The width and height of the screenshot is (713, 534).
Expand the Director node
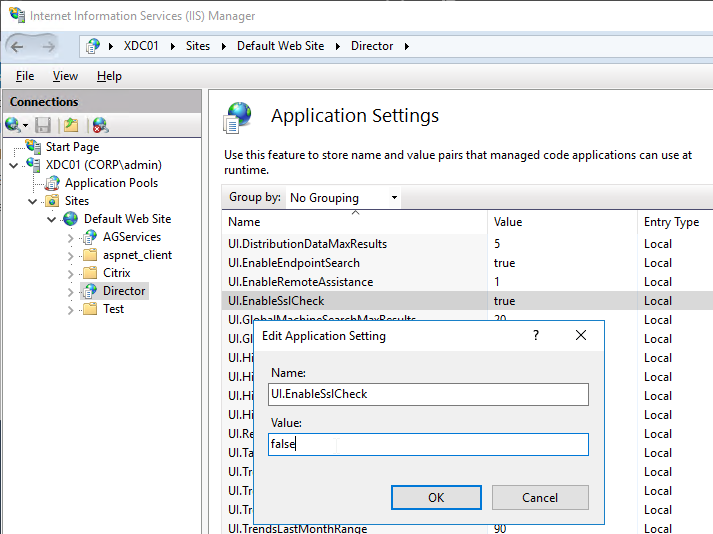70,292
